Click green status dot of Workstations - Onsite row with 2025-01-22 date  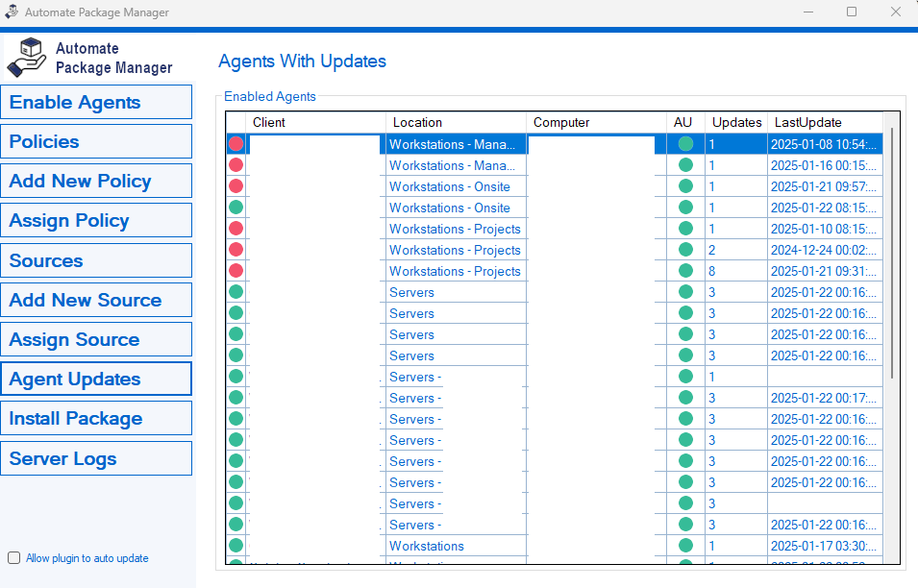pos(236,208)
